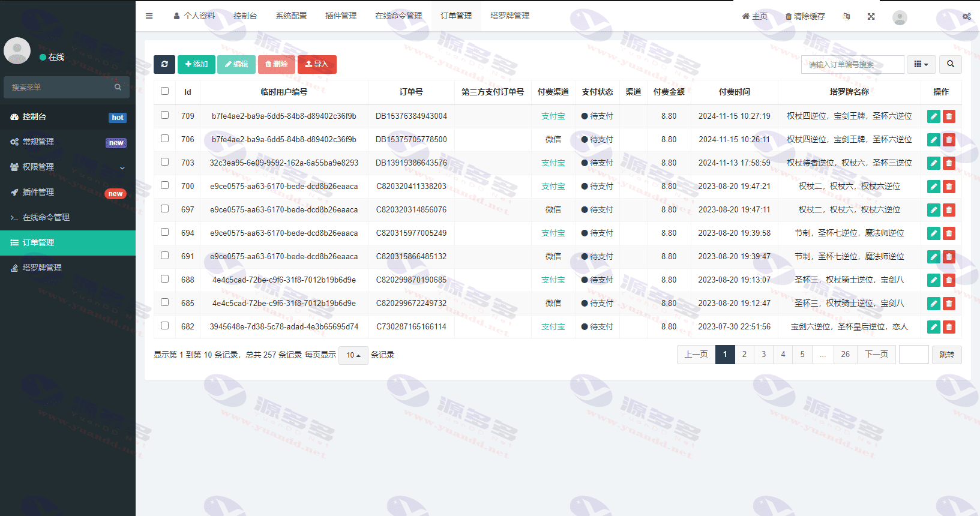Viewport: 980px width, 516px height.
Task: Expand 权限管理 sidebar group
Action: click(x=68, y=167)
